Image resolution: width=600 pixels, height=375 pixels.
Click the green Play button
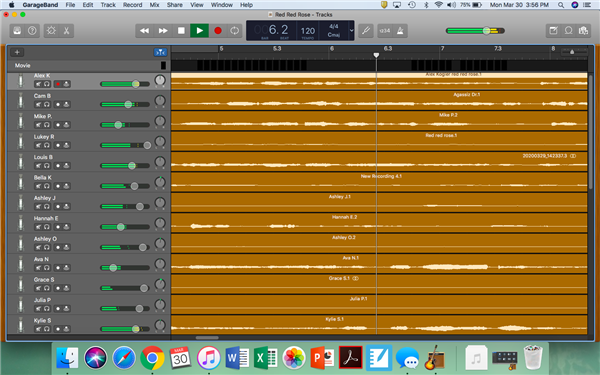pyautogui.click(x=199, y=31)
